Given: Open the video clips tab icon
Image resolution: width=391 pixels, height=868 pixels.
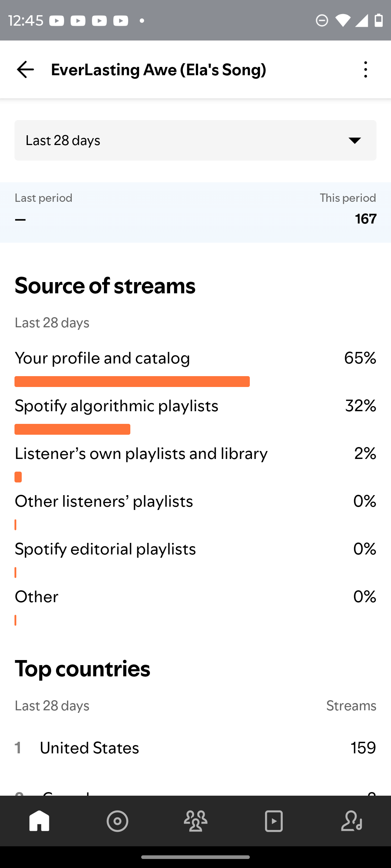Looking at the screenshot, I should tap(274, 821).
